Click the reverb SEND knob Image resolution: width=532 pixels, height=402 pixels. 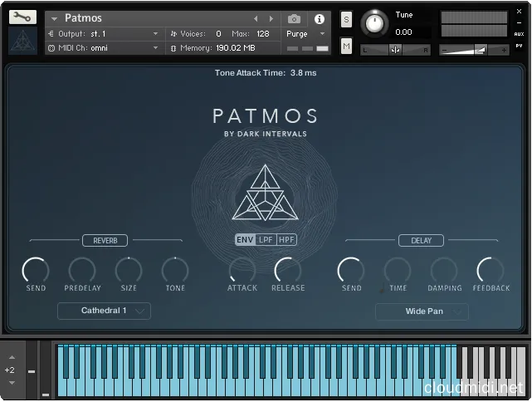pyautogui.click(x=36, y=270)
